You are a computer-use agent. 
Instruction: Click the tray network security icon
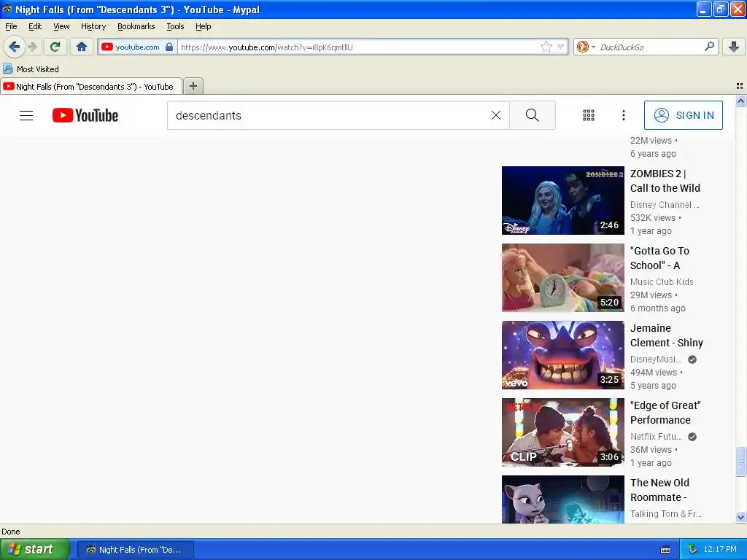click(x=692, y=549)
